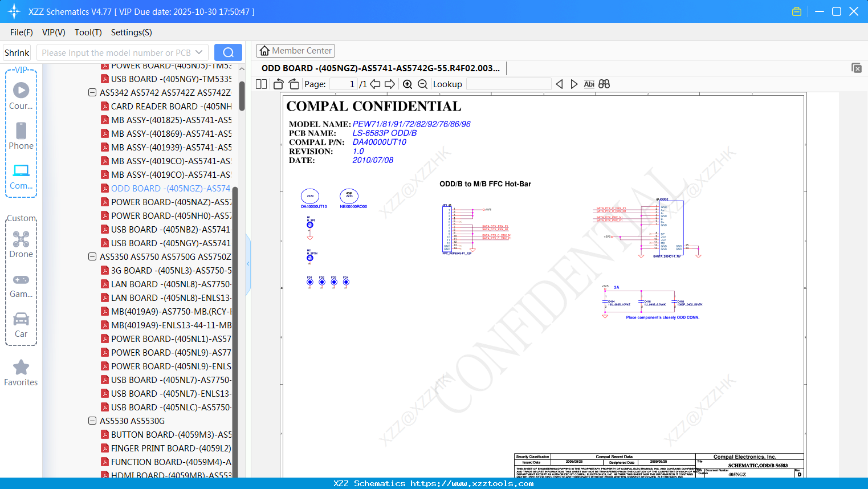The width and height of the screenshot is (868, 489).
Task: Open FINGER PRINT BOARD-(4059L2) file
Action: 166,448
